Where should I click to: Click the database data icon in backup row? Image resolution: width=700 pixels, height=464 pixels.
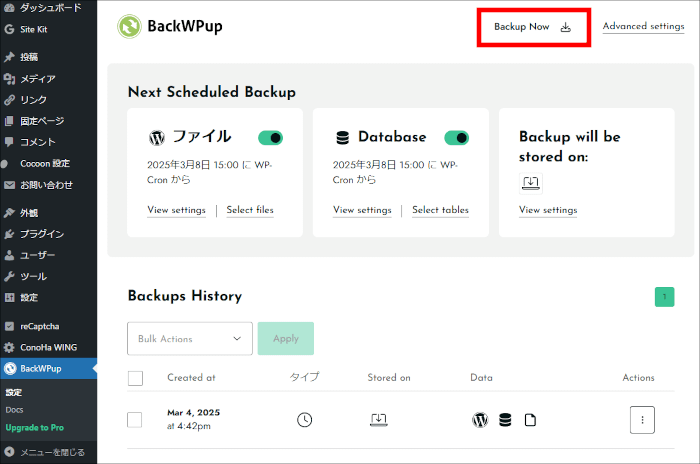pos(505,420)
